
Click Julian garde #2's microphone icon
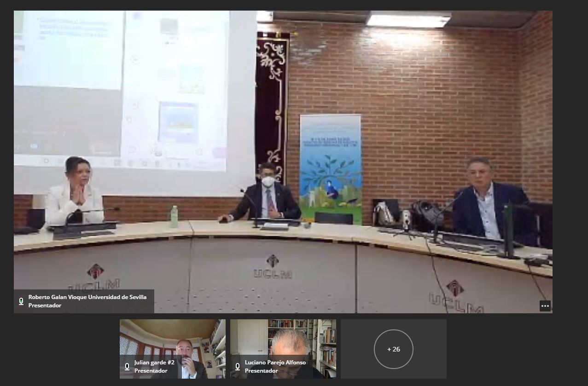tap(127, 367)
